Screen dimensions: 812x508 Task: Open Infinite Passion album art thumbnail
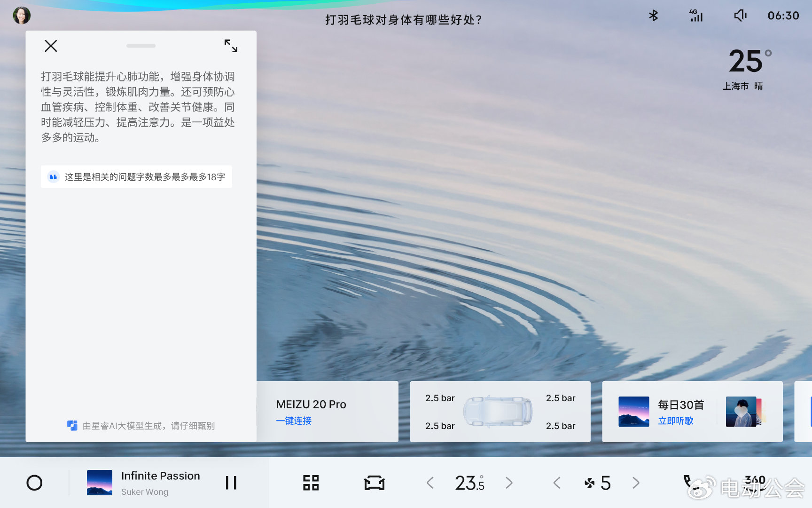pyautogui.click(x=100, y=483)
